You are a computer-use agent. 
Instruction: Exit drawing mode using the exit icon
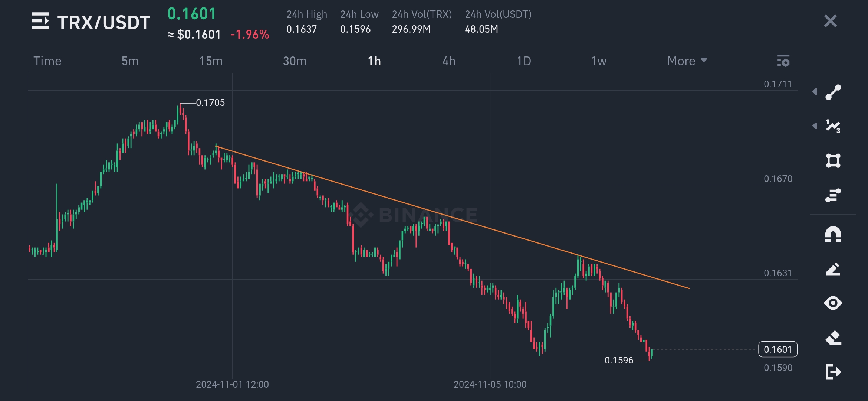point(833,372)
